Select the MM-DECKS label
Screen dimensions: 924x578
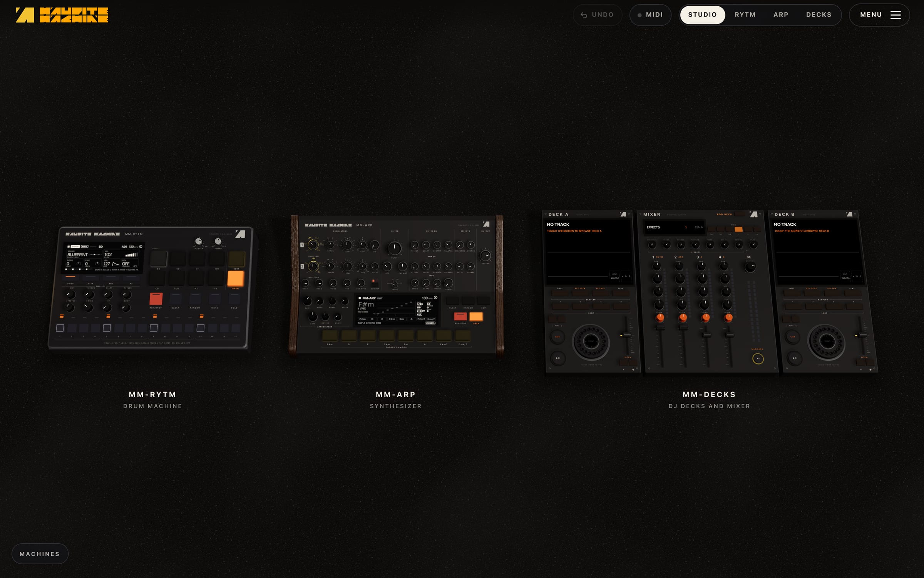[709, 395]
